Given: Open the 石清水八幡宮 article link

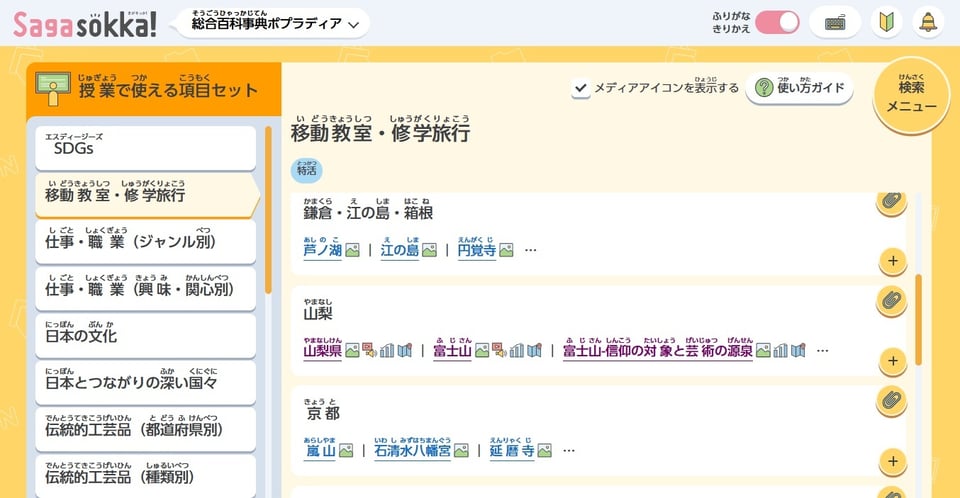Looking at the screenshot, I should point(412,451).
